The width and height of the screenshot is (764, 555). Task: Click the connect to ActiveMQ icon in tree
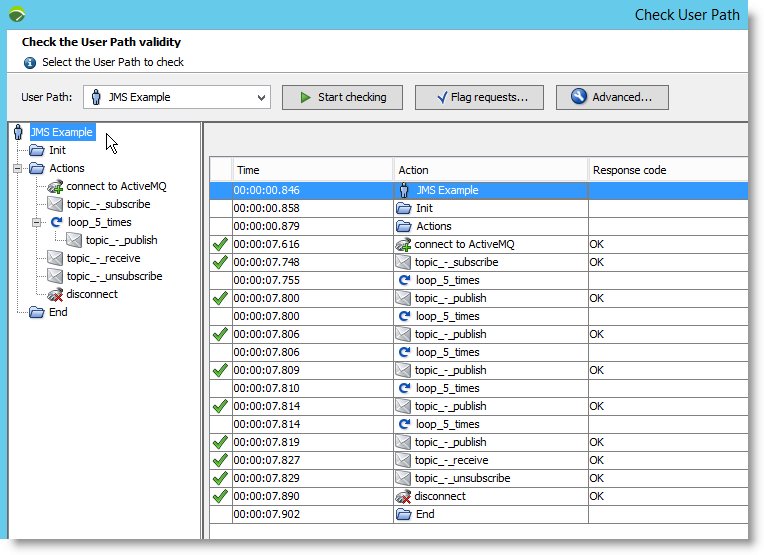56,186
